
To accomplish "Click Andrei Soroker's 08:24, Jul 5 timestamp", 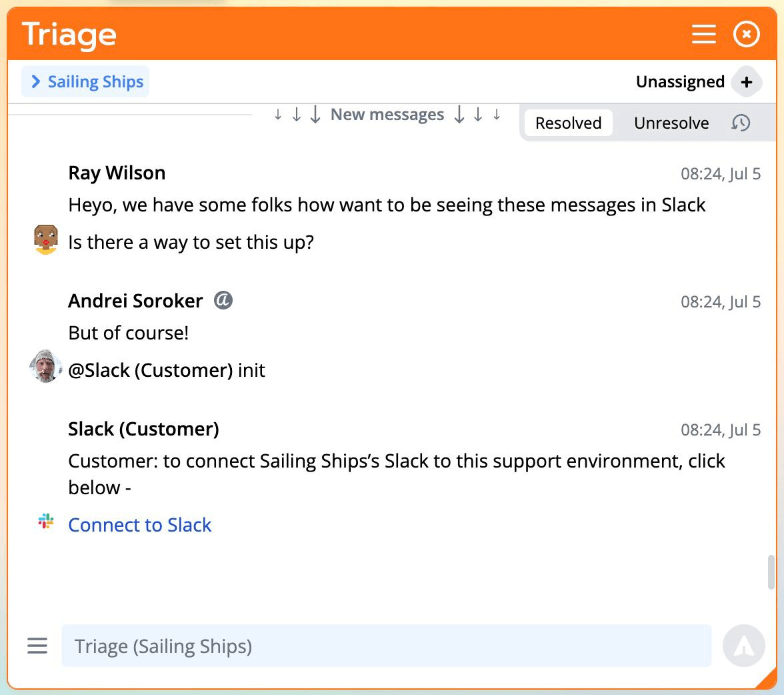I will click(721, 301).
